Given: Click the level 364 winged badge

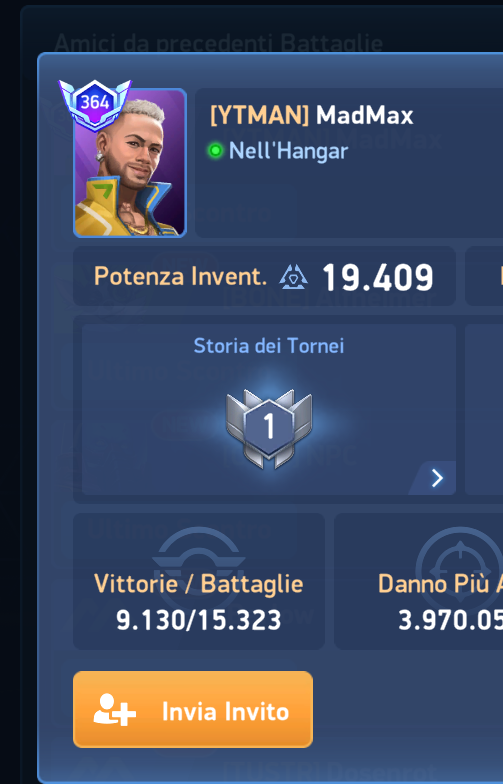Looking at the screenshot, I should [95, 104].
